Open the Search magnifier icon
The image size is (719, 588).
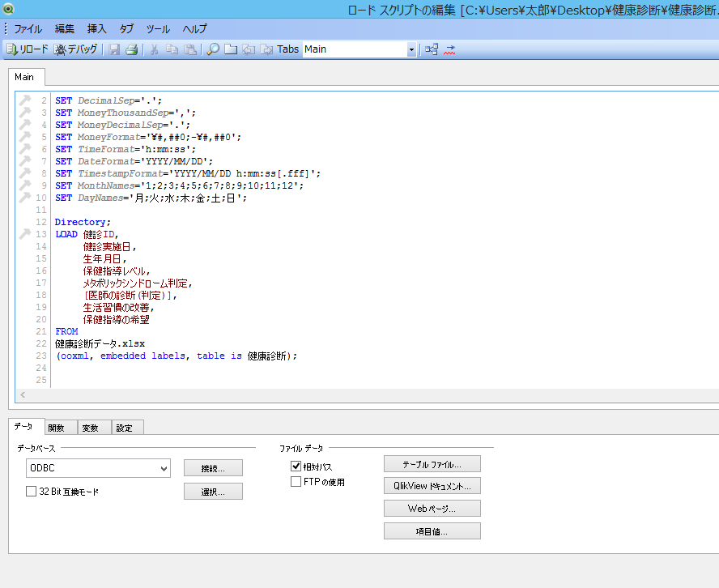(x=213, y=49)
